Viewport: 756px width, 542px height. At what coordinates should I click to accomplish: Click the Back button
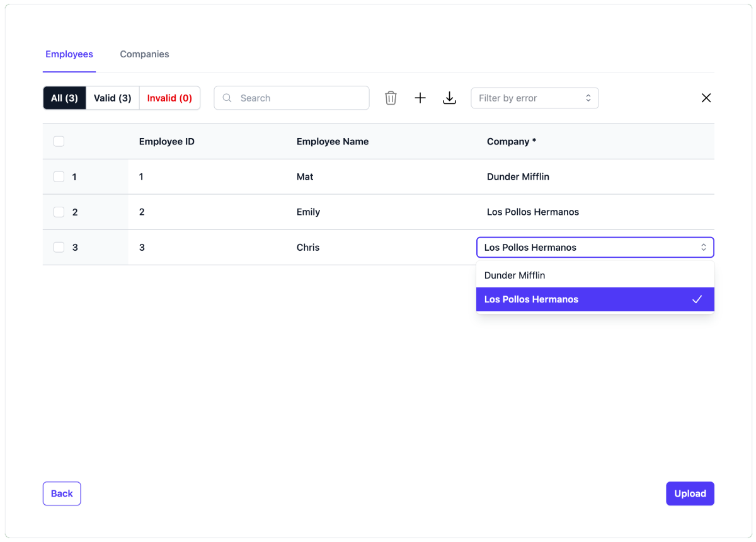[x=62, y=493]
